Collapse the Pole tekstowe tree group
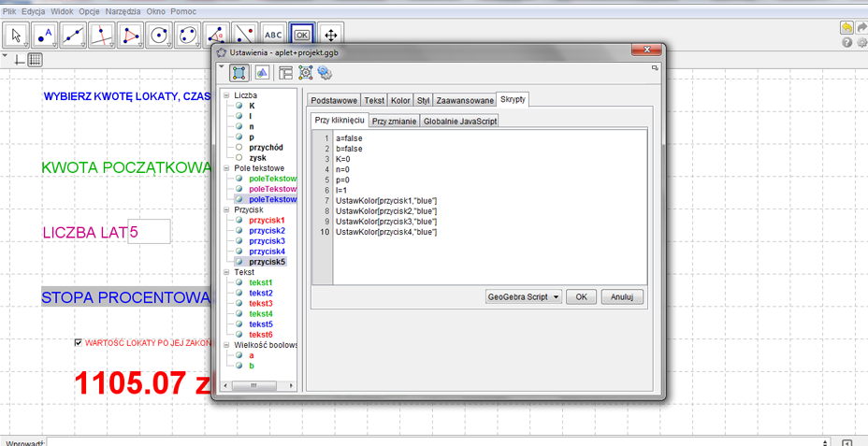 (226, 167)
